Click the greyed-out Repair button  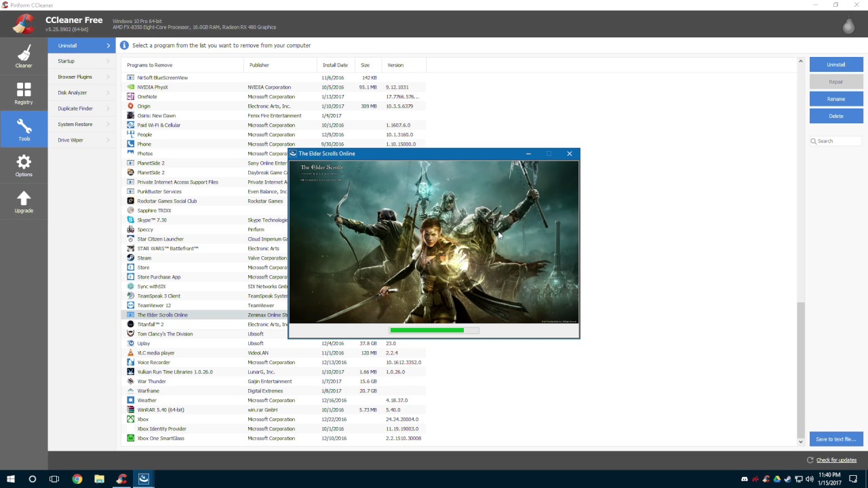coord(836,81)
